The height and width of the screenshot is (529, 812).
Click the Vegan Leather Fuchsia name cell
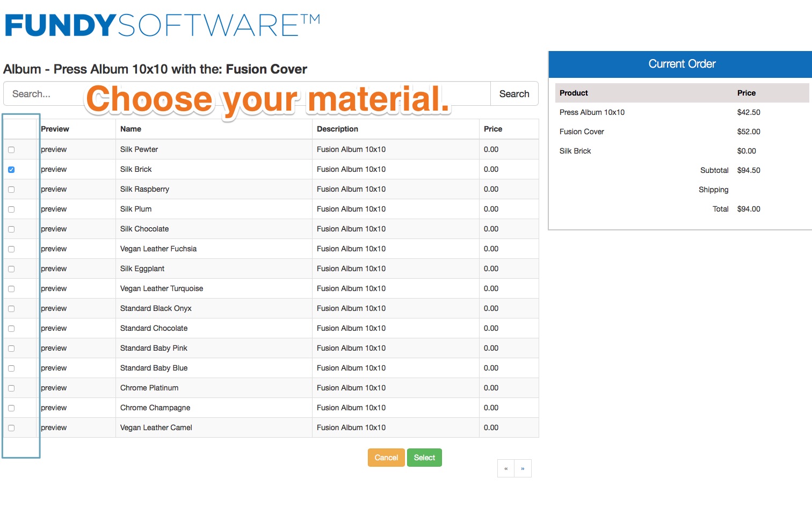pyautogui.click(x=214, y=249)
